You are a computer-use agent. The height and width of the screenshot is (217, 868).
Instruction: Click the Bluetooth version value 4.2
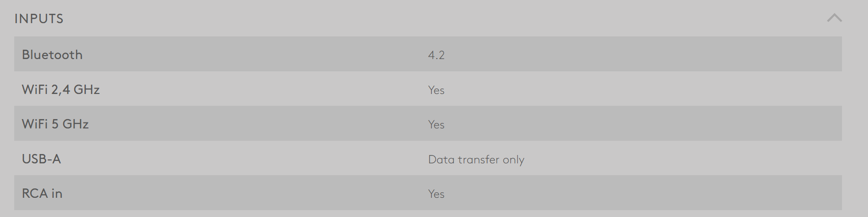pyautogui.click(x=436, y=55)
